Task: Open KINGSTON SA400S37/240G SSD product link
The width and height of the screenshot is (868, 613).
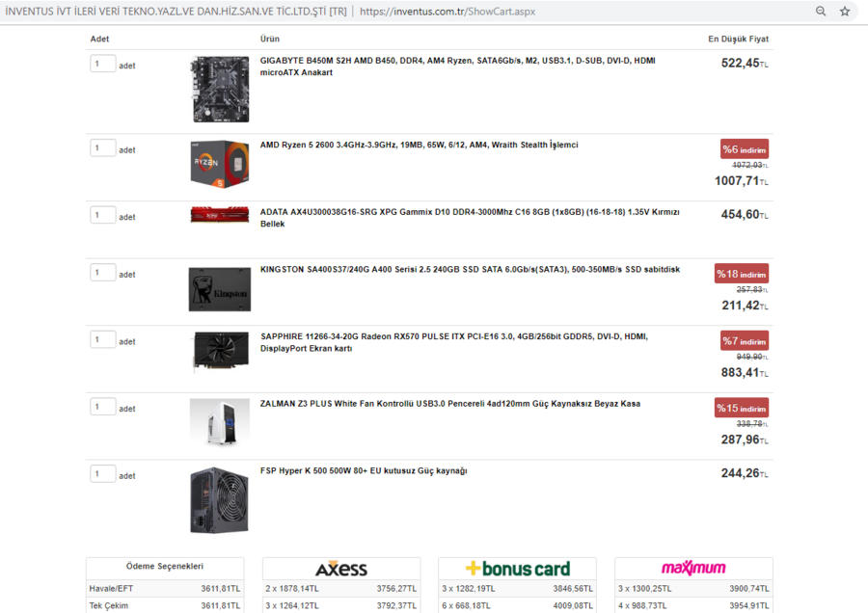Action: [x=470, y=270]
